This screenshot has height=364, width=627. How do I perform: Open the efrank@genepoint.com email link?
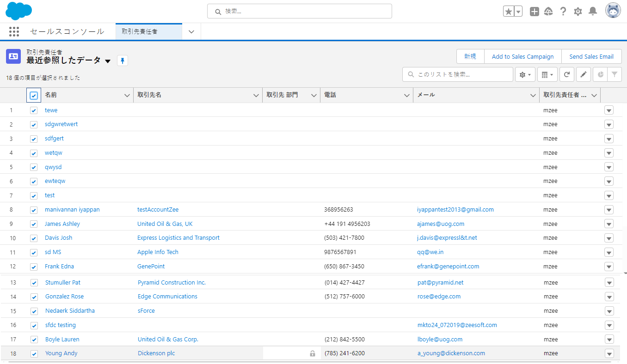(448, 267)
